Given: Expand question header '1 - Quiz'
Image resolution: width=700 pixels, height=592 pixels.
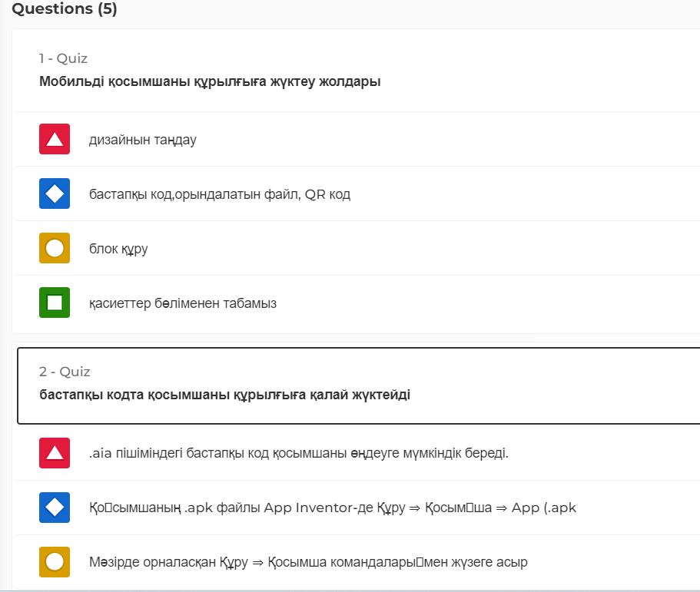Looking at the screenshot, I should click(63, 58).
